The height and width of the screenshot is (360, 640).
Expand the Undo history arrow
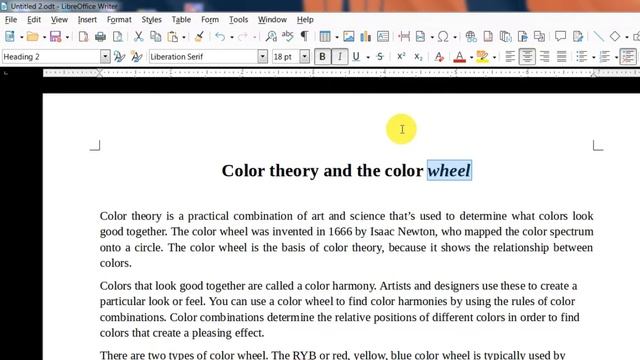click(x=231, y=38)
